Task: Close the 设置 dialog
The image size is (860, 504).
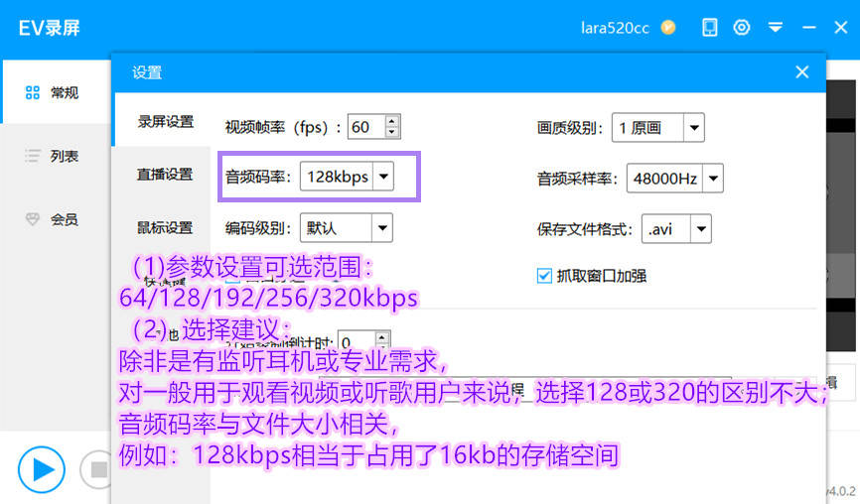Action: tap(801, 71)
